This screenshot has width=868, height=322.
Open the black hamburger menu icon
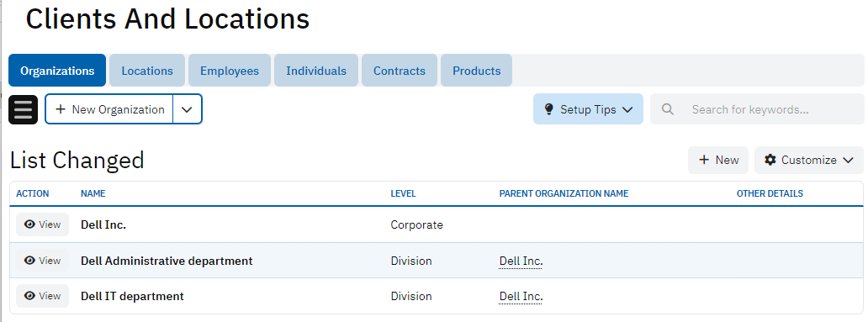(24, 109)
